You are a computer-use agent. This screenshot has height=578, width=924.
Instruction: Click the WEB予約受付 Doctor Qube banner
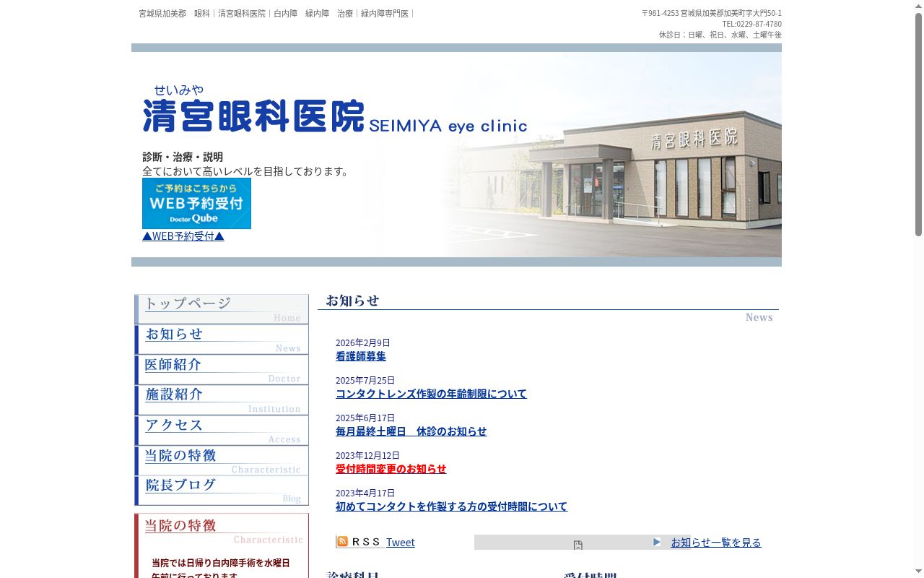point(196,203)
